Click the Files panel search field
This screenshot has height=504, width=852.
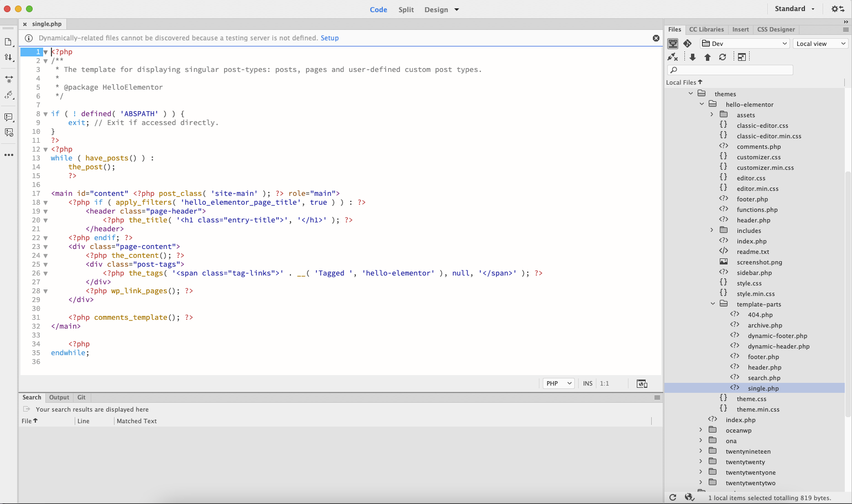click(x=730, y=70)
